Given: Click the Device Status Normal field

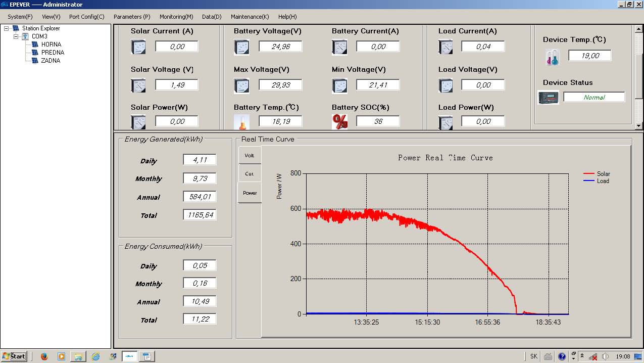Looking at the screenshot, I should (x=594, y=97).
